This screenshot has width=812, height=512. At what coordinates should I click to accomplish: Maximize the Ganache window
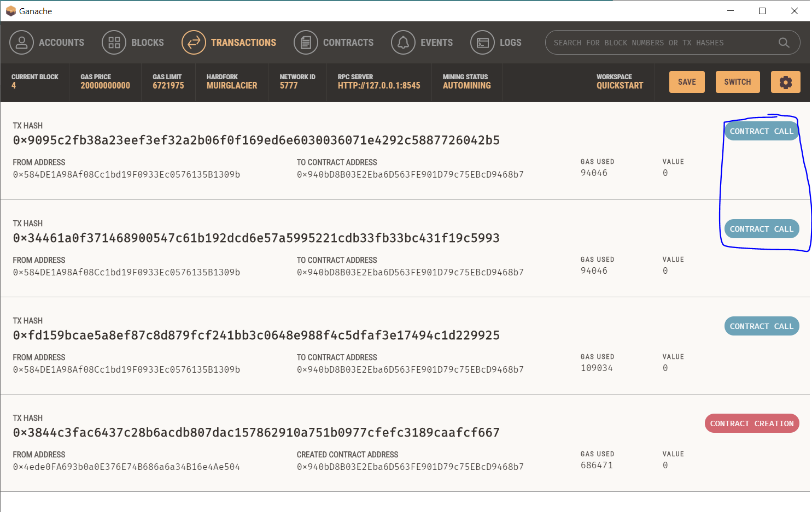point(762,11)
